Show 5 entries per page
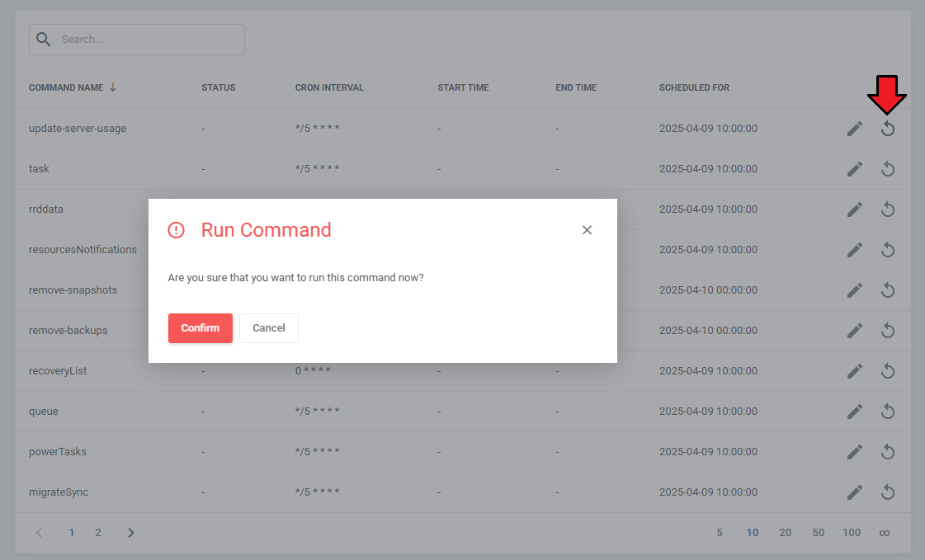The height and width of the screenshot is (560, 925). 719,533
